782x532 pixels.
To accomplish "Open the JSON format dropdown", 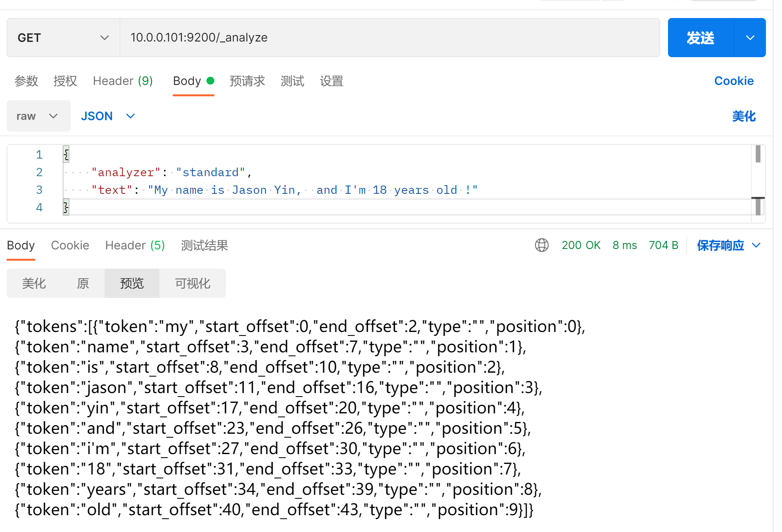I will click(x=108, y=116).
